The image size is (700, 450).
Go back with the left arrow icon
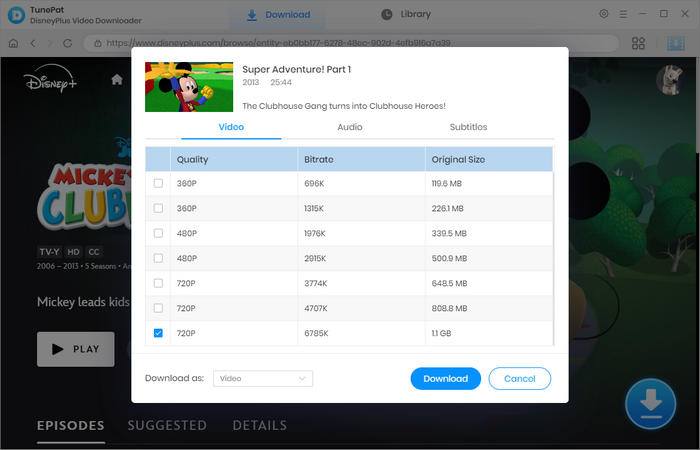33,44
